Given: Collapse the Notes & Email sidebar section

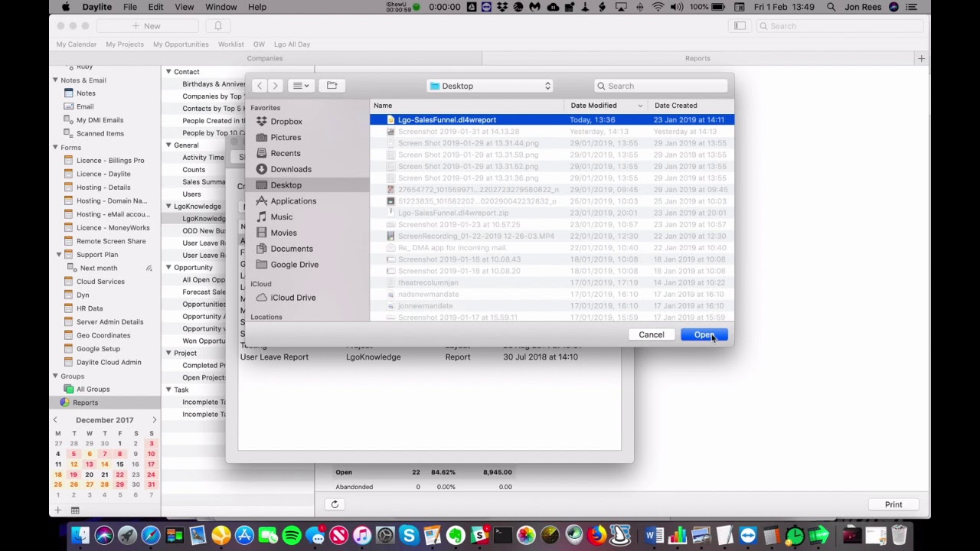Looking at the screenshot, I should pyautogui.click(x=55, y=80).
